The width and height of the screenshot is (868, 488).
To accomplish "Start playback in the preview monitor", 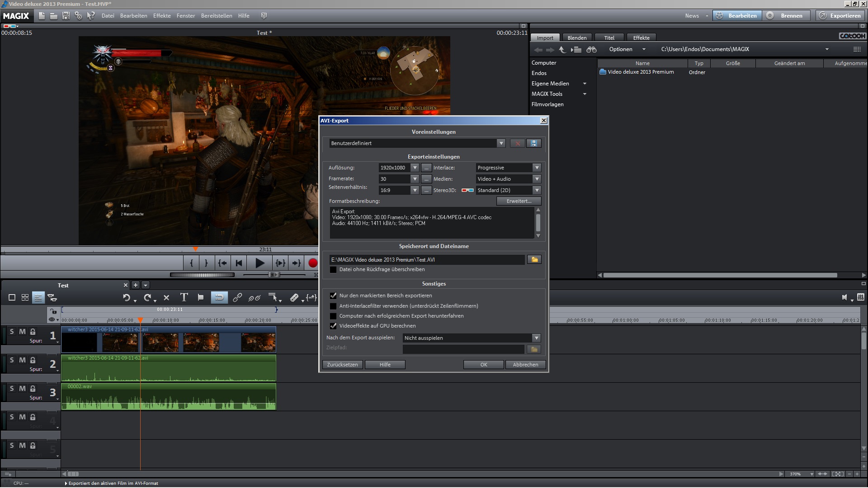I will tap(259, 263).
